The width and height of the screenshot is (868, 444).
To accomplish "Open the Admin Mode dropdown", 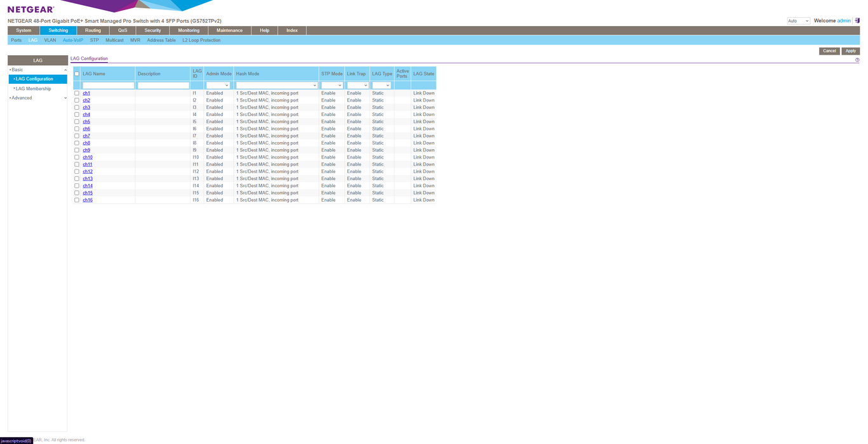I will [218, 85].
